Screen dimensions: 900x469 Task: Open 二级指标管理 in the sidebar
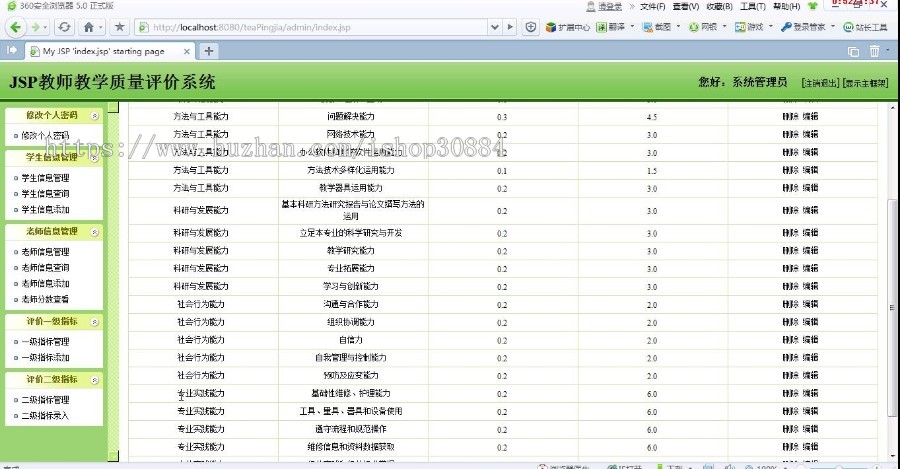(45, 400)
